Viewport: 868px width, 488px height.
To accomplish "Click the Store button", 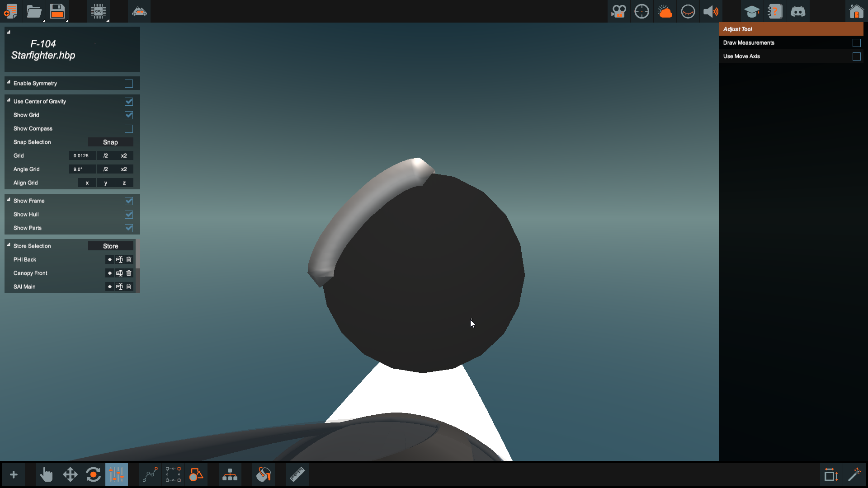I will click(110, 246).
